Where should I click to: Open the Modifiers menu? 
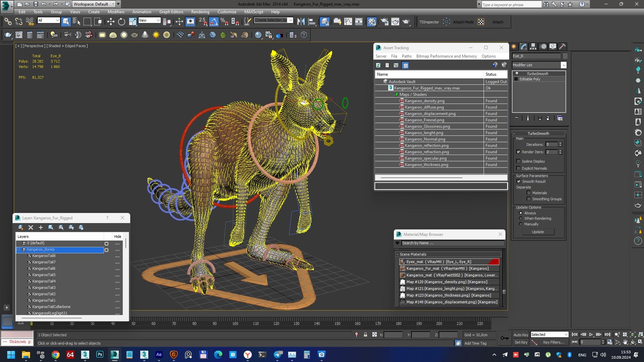pos(116,12)
